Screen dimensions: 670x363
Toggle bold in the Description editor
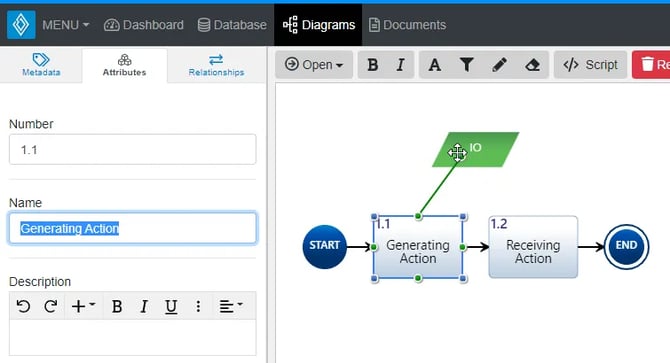coord(117,306)
